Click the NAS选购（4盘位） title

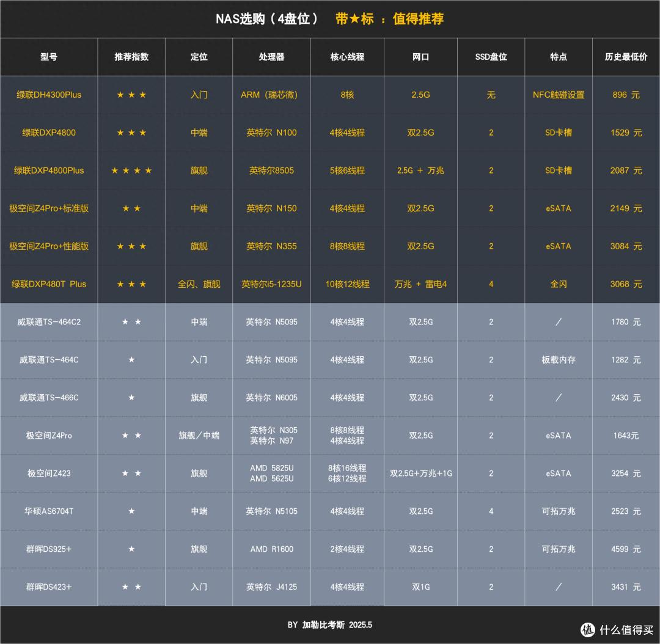[x=267, y=19]
